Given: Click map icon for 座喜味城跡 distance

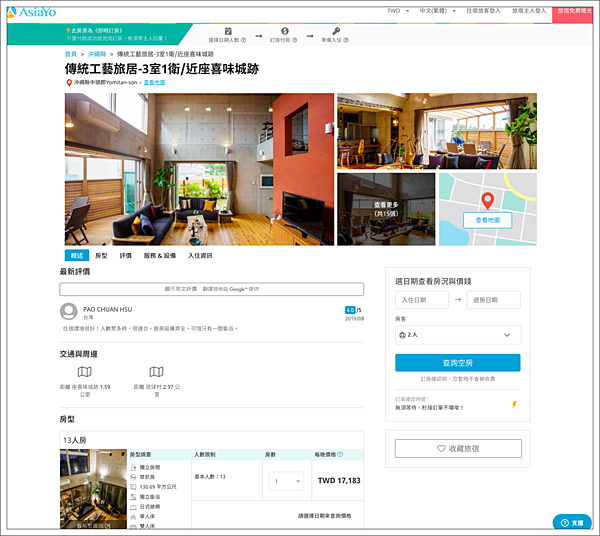Looking at the screenshot, I should 85,371.
